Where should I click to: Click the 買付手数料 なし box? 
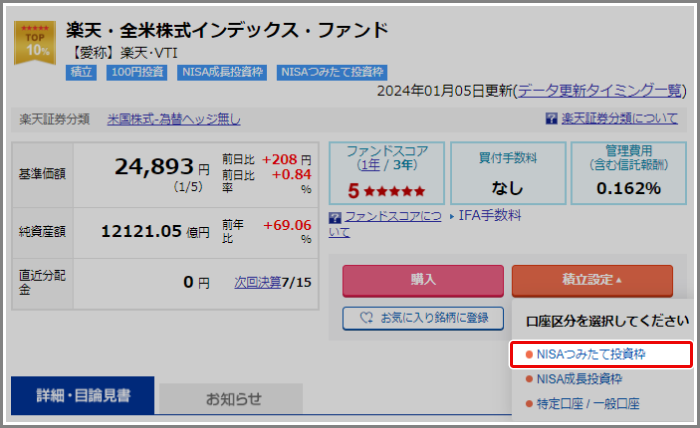(508, 173)
